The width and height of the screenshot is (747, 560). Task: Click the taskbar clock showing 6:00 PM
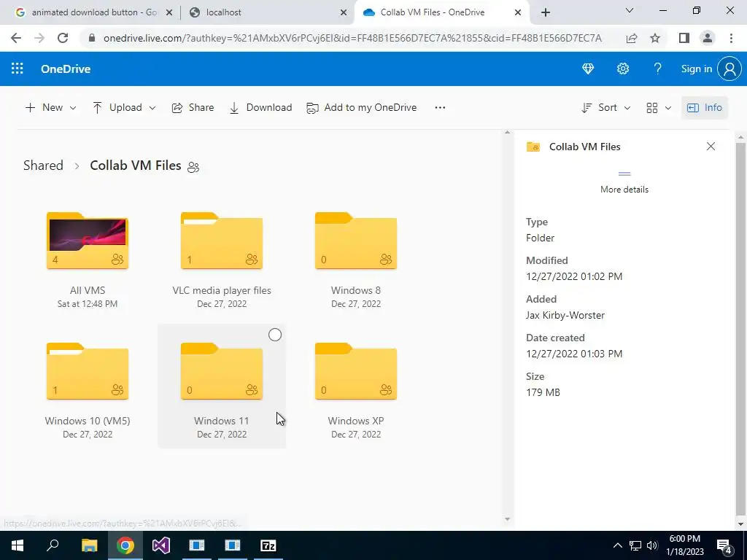click(684, 545)
